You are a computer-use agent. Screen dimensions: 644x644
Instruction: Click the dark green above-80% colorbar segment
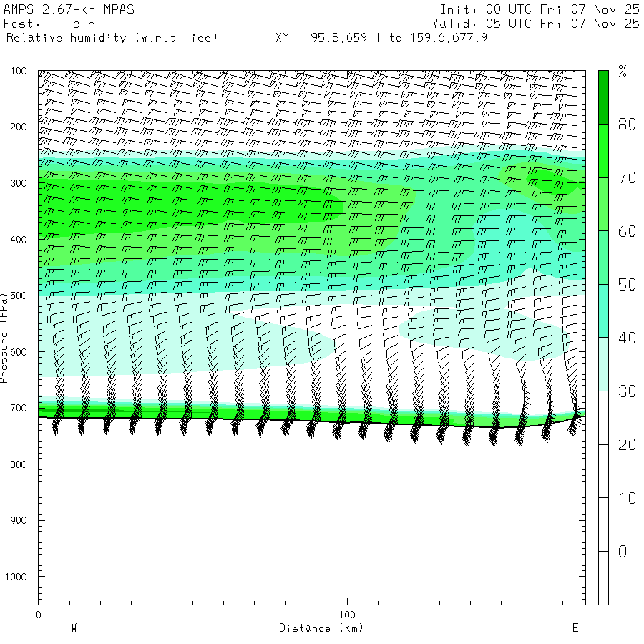[603, 97]
